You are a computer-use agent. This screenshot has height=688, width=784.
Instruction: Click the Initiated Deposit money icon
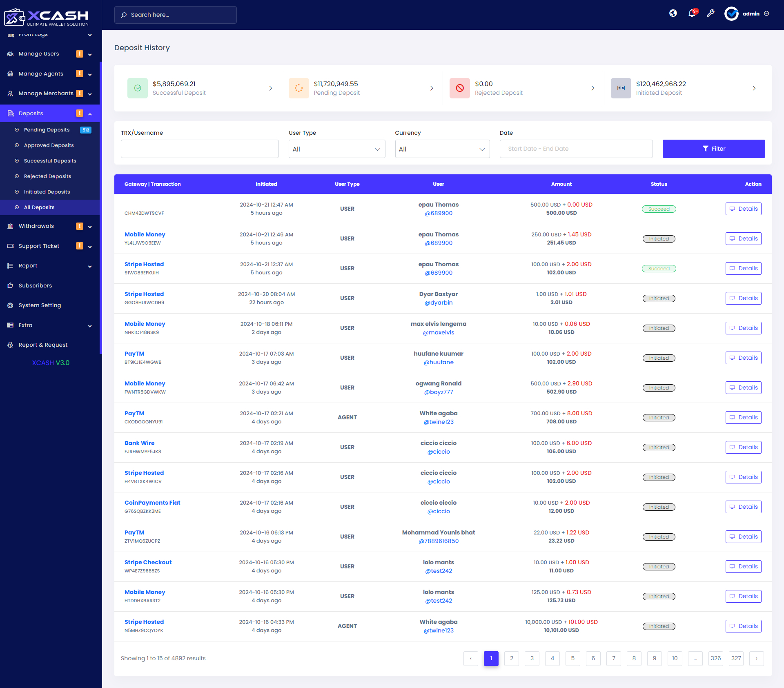tap(621, 88)
